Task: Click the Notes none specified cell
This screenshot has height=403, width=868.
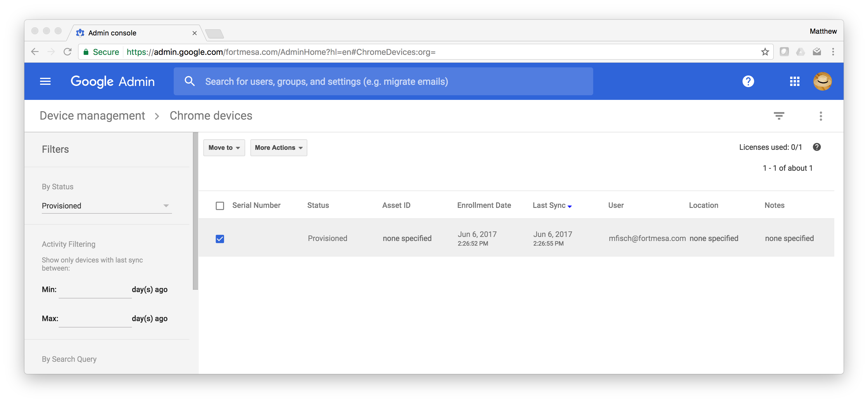Action: point(789,238)
